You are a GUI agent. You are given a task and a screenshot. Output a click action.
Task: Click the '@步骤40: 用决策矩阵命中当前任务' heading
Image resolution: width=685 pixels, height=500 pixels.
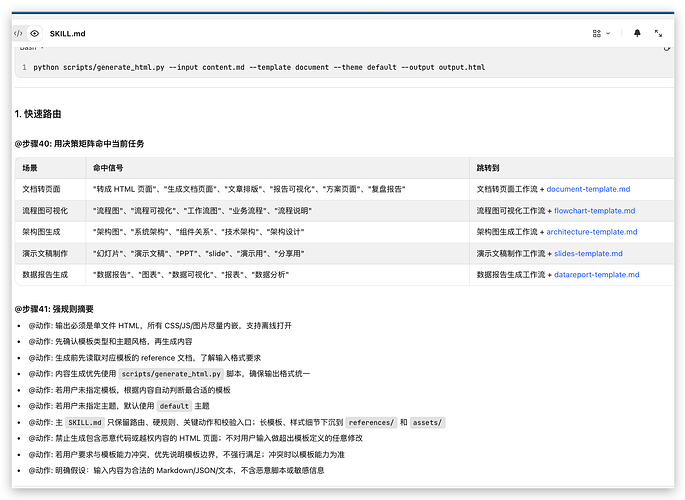[79, 144]
